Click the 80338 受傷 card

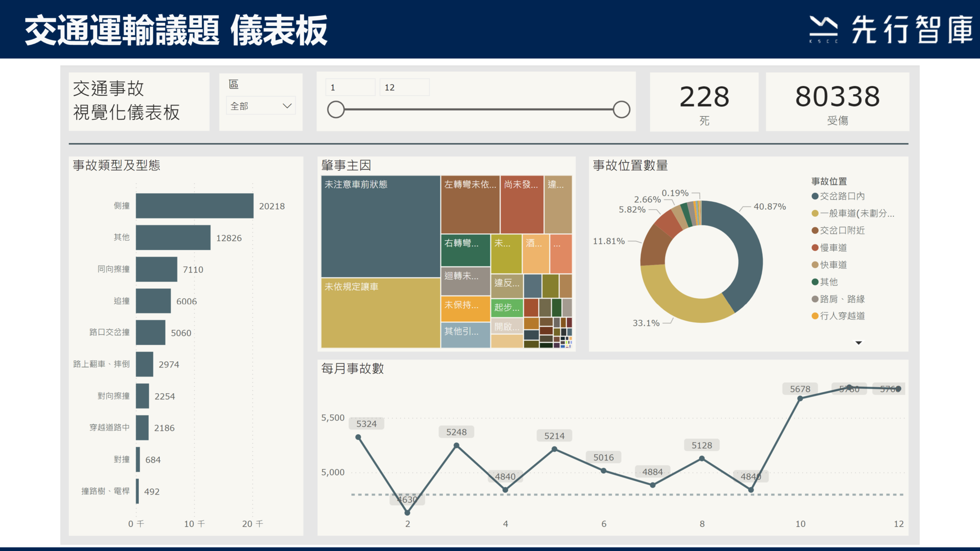point(837,102)
